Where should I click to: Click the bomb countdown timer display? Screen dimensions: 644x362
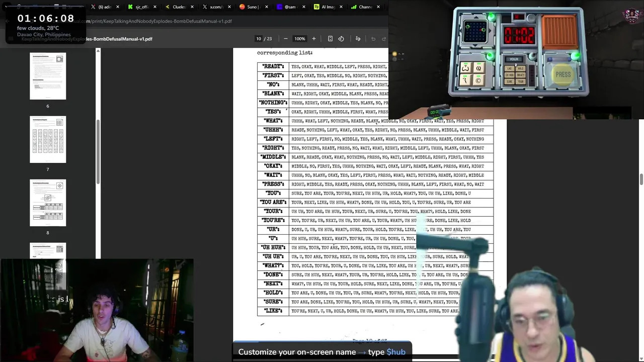(x=519, y=35)
